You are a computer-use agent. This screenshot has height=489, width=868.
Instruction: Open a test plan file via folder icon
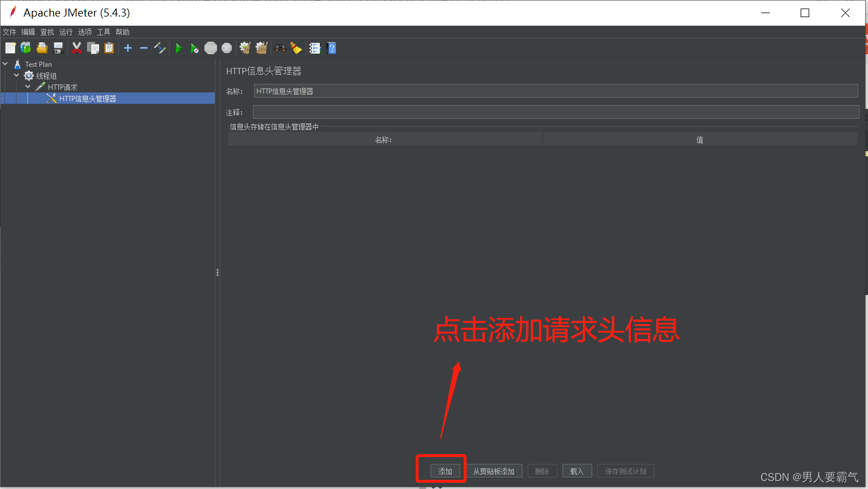point(42,48)
